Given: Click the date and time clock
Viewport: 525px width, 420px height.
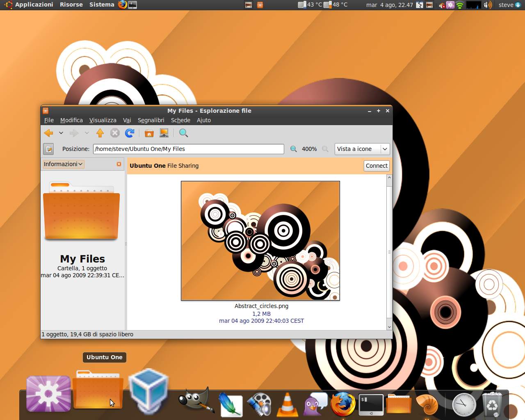Looking at the screenshot, I should click(390, 5).
